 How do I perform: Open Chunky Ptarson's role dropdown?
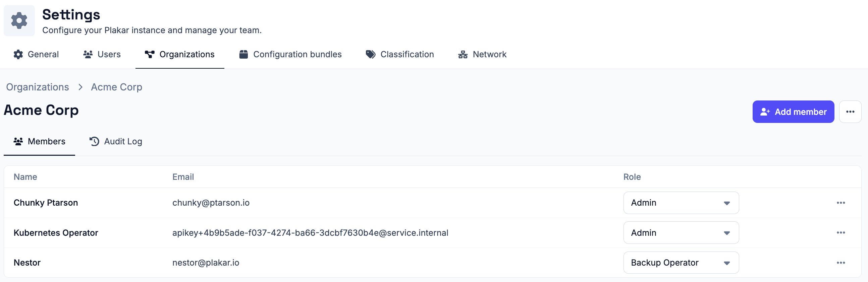[681, 203]
